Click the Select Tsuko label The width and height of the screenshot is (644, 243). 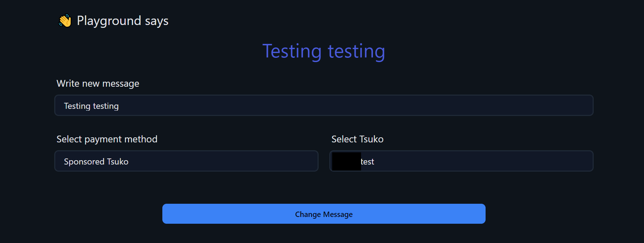pos(357,139)
